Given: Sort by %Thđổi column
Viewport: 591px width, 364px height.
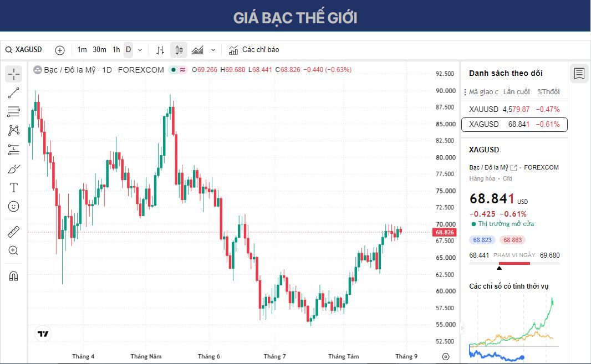Looking at the screenshot, I should [x=548, y=91].
